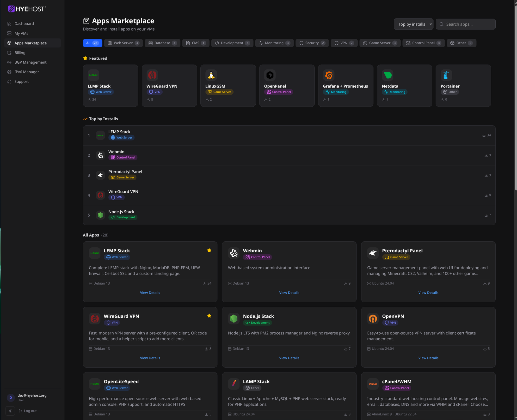Unfavorite the LEMP Stack card star
Viewport: 517px width, 420px height.
[x=209, y=250]
